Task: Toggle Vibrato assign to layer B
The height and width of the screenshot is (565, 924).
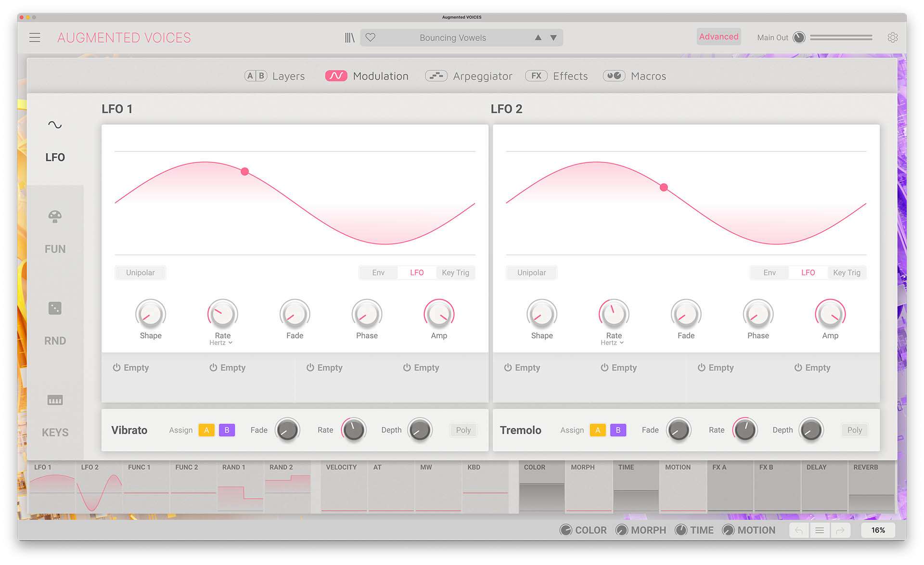Action: tap(227, 430)
